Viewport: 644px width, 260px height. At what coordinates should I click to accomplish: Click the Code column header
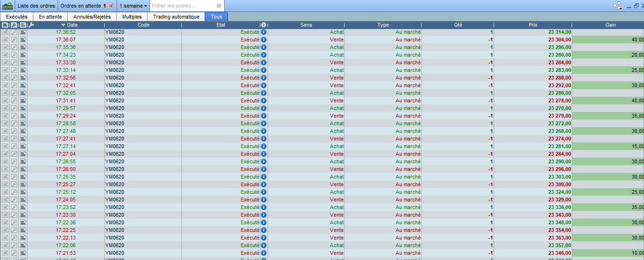pos(143,25)
